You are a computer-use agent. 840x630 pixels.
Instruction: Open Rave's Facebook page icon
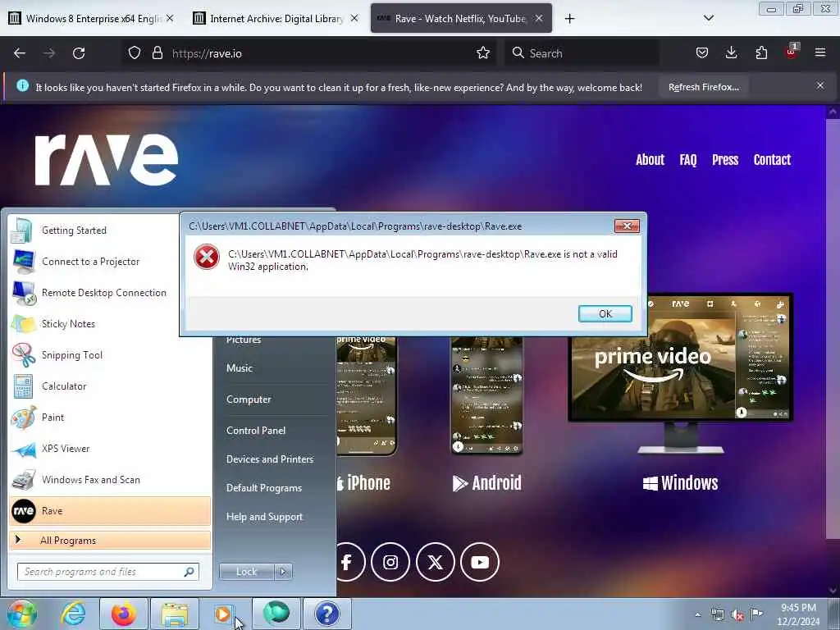coord(347,562)
